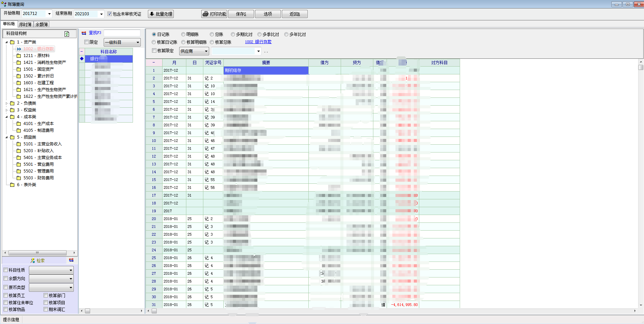Select the 明细账 radio option
This screenshot has width=644, height=324.
point(183,34)
